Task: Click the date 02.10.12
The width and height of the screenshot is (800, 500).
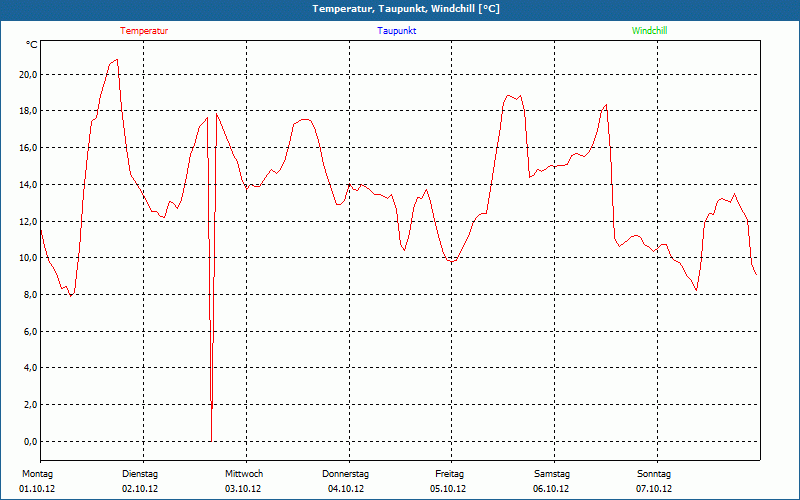Action: pyautogui.click(x=140, y=489)
